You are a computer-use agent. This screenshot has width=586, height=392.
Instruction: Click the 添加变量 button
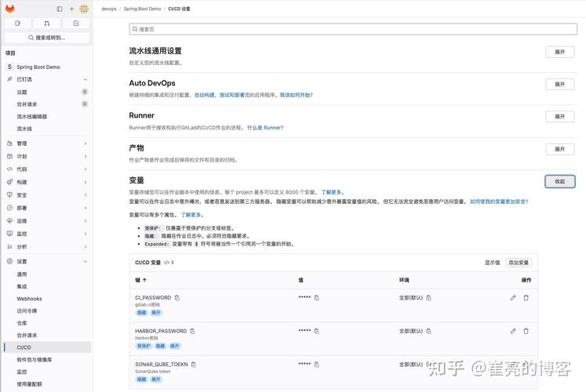point(519,263)
